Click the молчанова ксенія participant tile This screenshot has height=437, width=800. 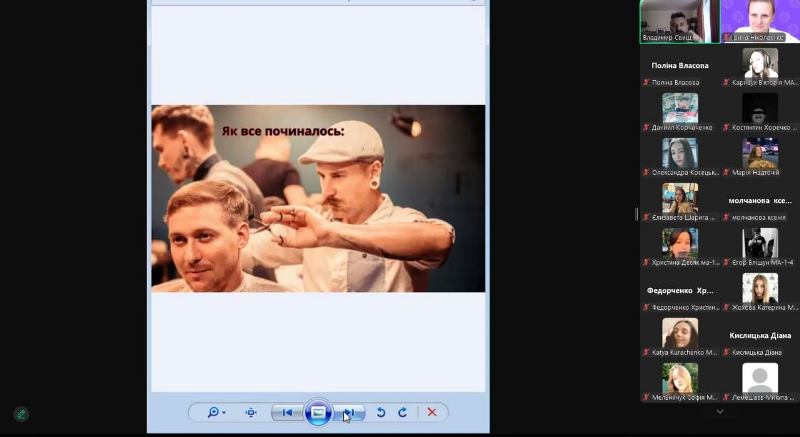pyautogui.click(x=760, y=200)
